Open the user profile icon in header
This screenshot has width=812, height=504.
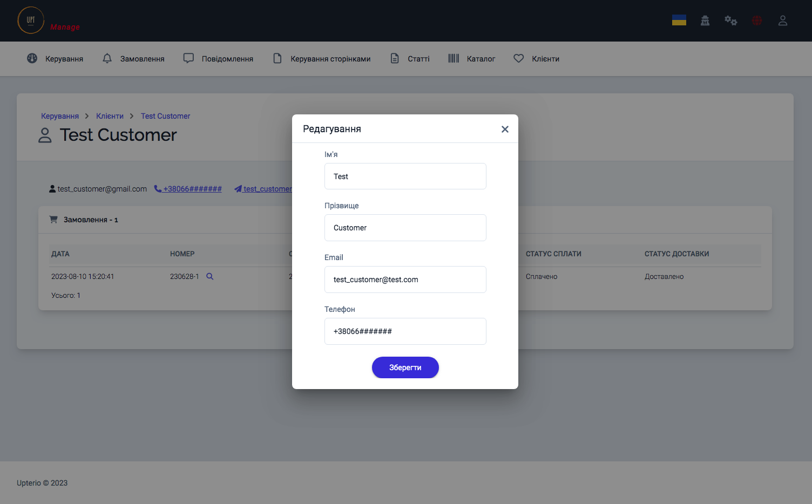783,21
